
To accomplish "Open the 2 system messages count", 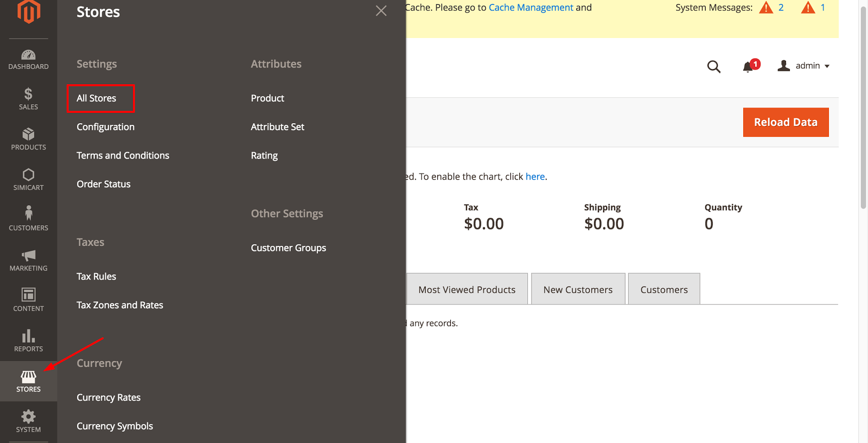I will 781,8.
